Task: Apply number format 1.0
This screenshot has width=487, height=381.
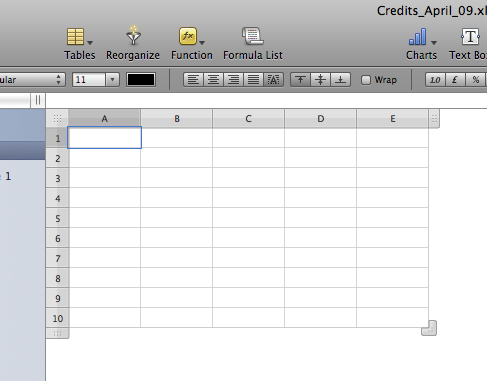Action: pos(435,80)
